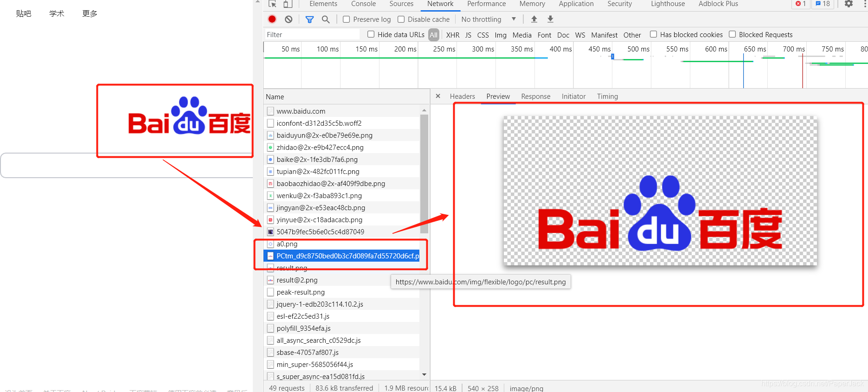Screen dimensions: 868x392
Task: Select jquery-1-edb203c114.10.2.js request
Action: click(341, 304)
